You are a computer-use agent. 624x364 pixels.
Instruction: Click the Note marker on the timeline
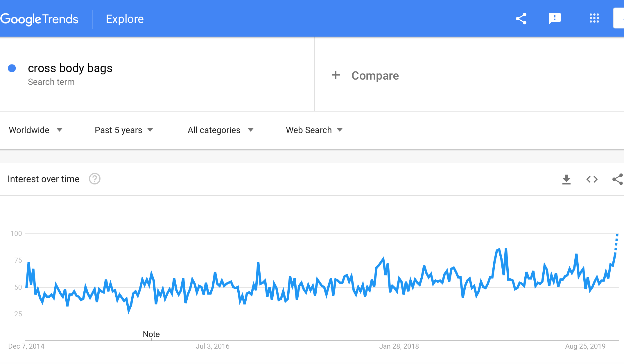tap(151, 334)
